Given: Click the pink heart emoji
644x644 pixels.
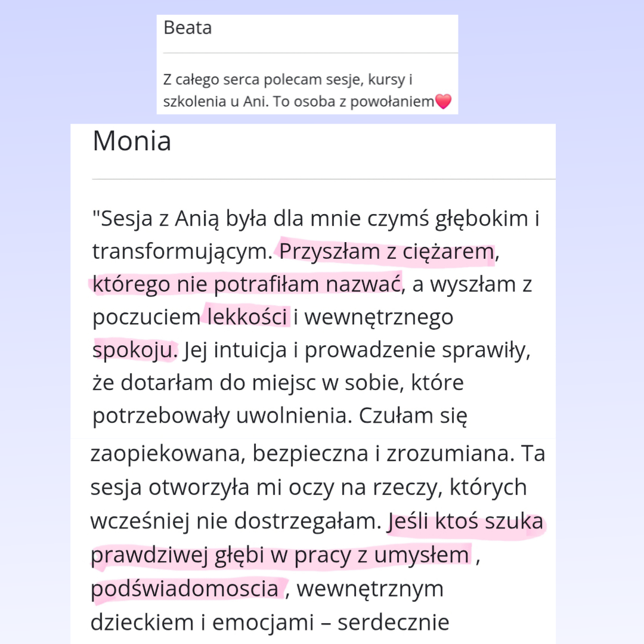Looking at the screenshot, I should pos(443,102).
